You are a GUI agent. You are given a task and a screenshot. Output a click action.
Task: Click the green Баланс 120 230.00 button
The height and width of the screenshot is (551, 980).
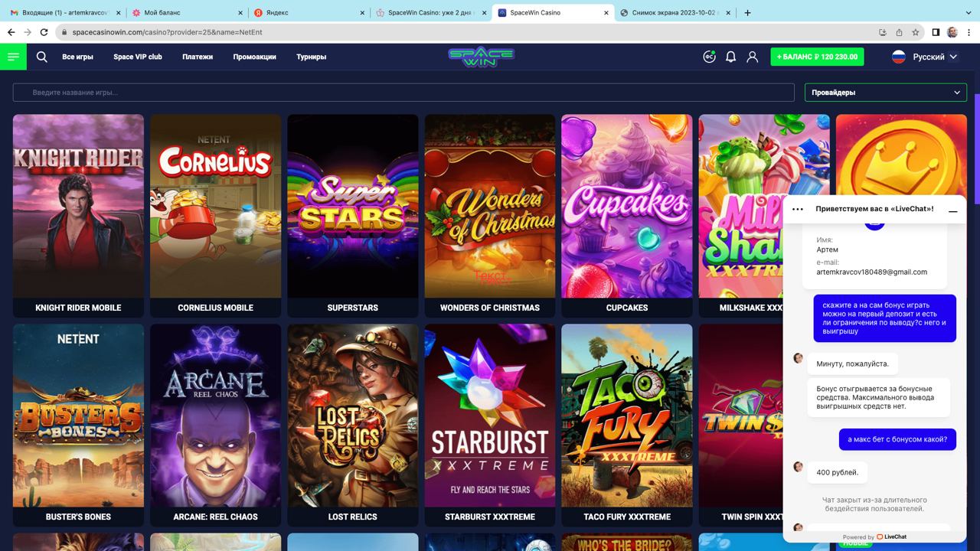pos(817,57)
